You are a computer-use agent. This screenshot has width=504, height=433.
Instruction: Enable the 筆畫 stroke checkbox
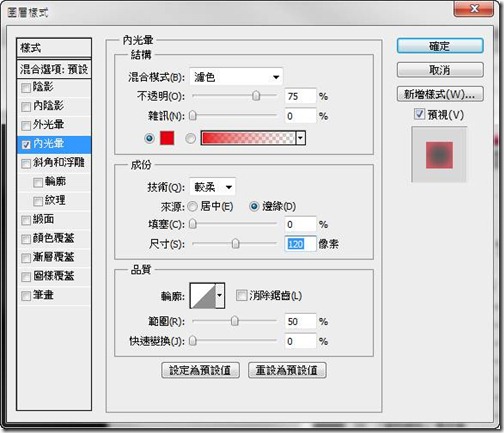pyautogui.click(x=26, y=296)
